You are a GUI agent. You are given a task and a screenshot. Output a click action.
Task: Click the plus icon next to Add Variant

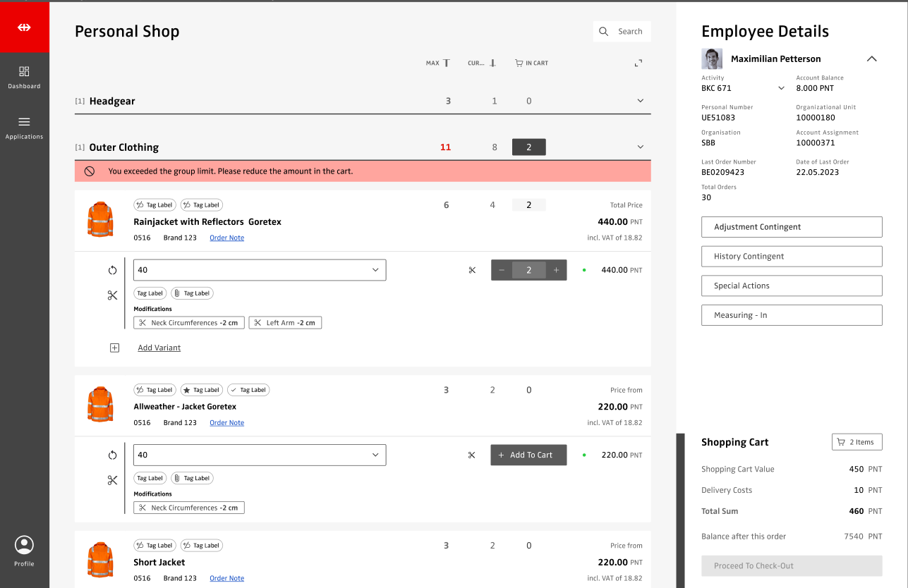pos(115,348)
